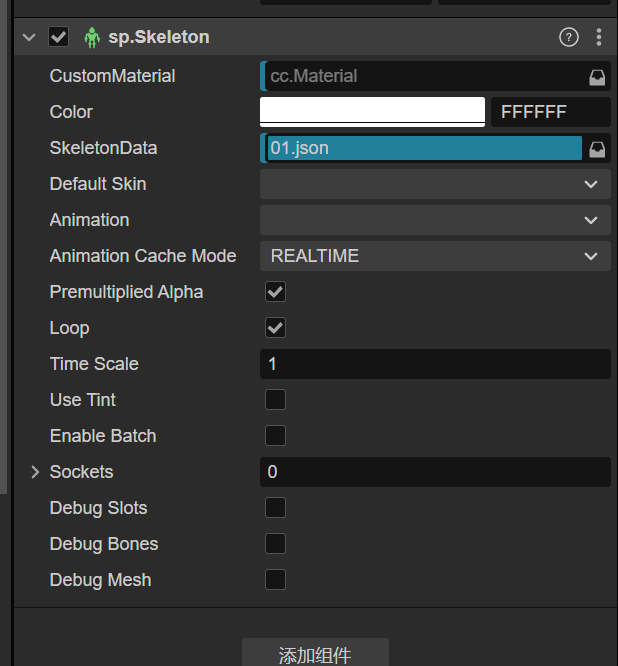Uncheck Premultiplied Alpha
The image size is (618, 666).
275,292
